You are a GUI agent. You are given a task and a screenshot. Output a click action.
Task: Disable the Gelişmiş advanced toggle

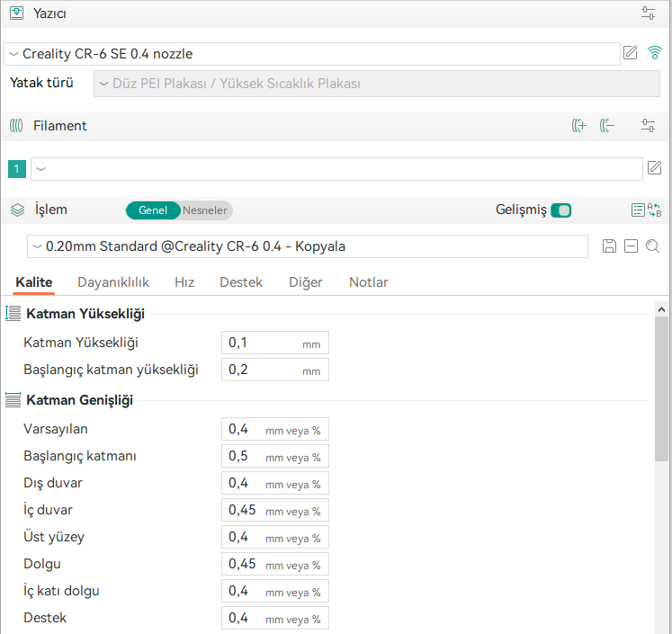tap(561, 210)
